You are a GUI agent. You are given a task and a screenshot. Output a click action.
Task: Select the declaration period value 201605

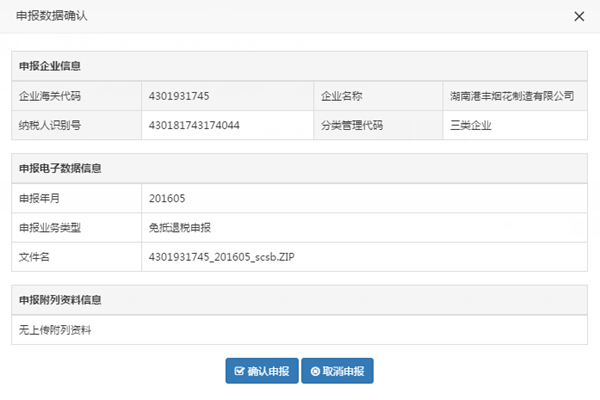(x=166, y=198)
